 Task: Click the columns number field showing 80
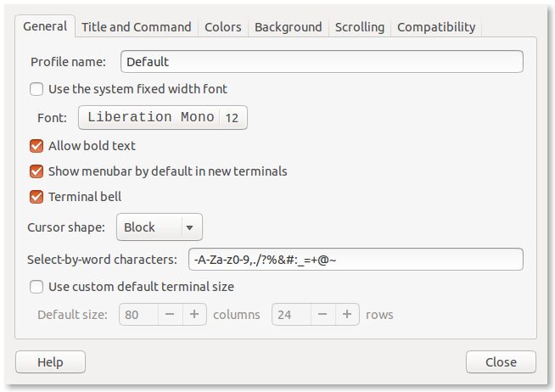139,314
